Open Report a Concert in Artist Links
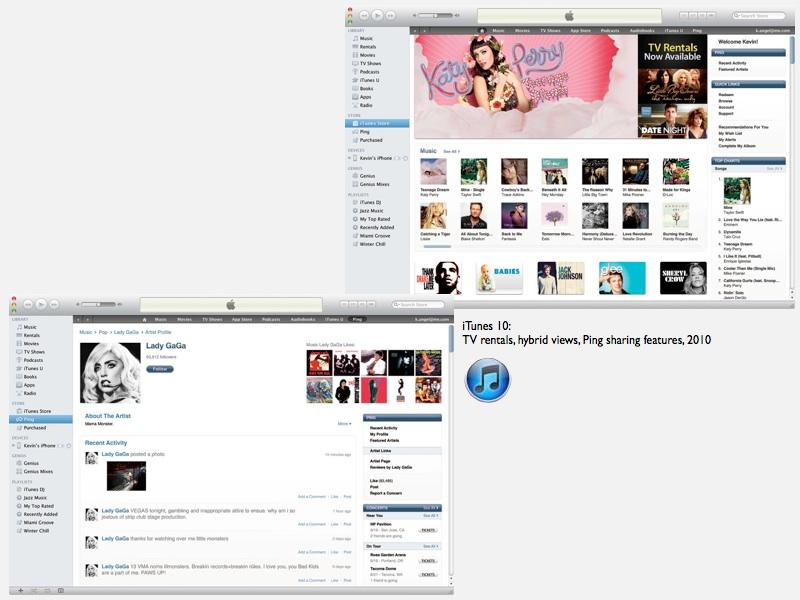Screen dimensions: 800x600 point(386,493)
